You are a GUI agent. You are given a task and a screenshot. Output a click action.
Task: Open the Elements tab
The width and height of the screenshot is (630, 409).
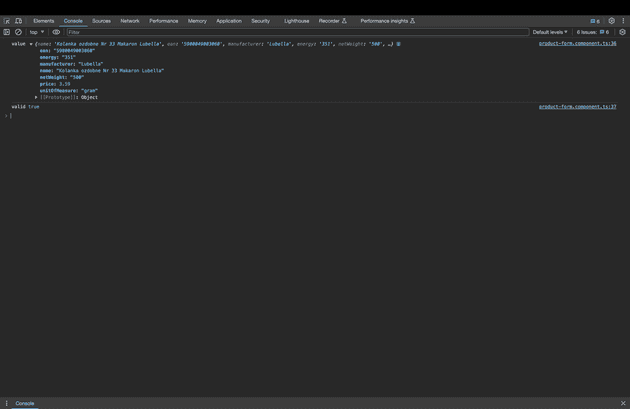click(43, 21)
